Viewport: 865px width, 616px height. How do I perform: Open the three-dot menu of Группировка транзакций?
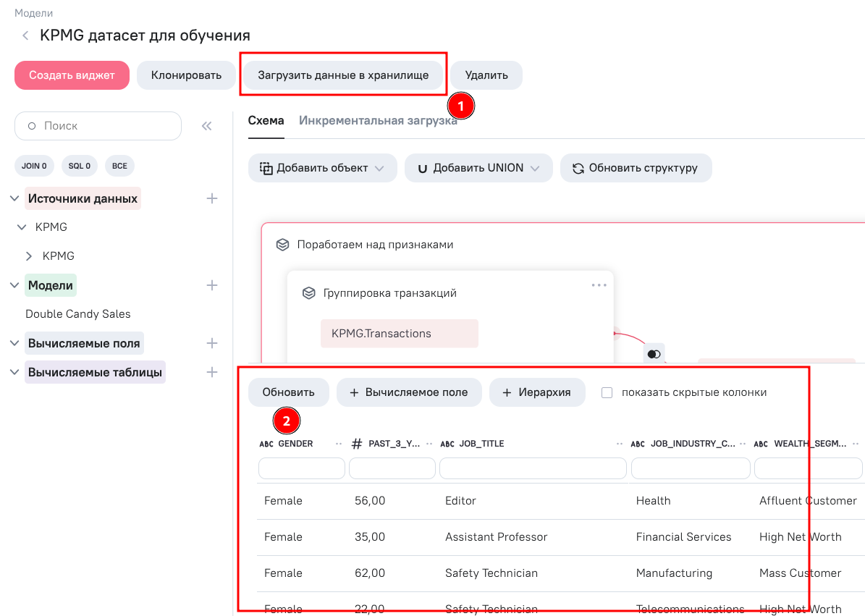click(599, 285)
